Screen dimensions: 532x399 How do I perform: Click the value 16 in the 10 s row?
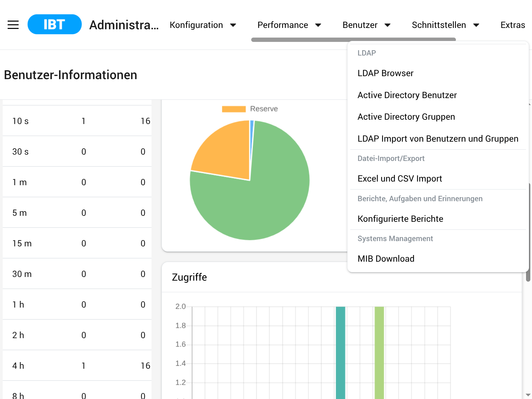point(146,121)
